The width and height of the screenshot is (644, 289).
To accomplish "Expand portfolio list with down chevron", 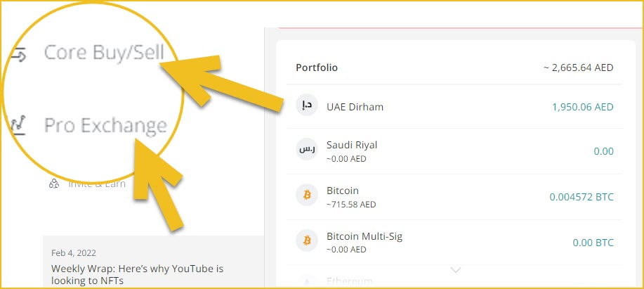I will click(x=456, y=270).
